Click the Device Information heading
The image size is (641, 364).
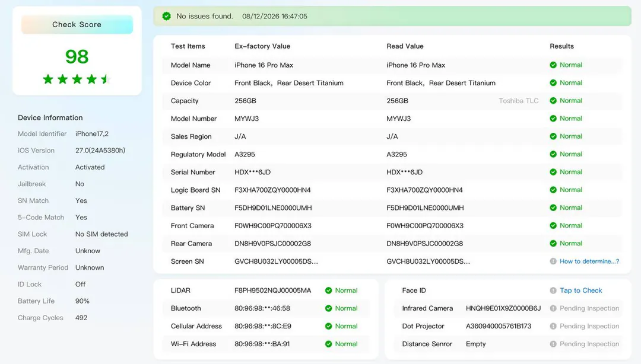(x=50, y=117)
